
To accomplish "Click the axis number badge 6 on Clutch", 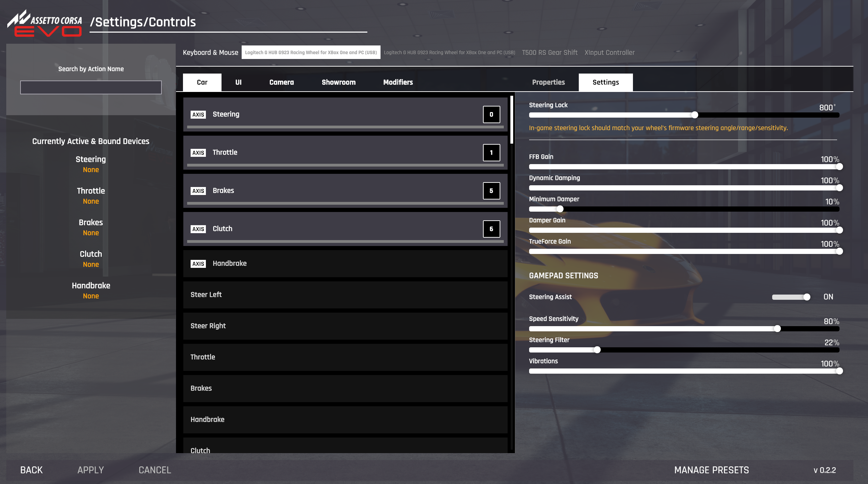I will point(491,228).
